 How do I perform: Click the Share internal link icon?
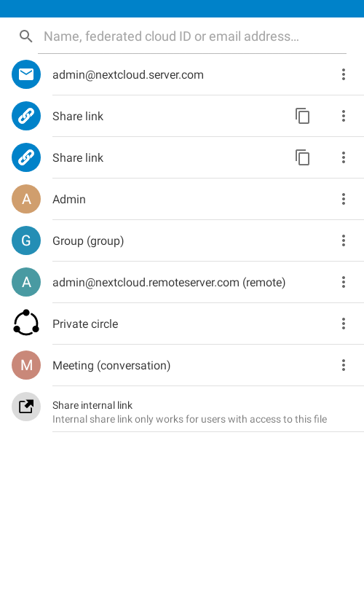(26, 407)
